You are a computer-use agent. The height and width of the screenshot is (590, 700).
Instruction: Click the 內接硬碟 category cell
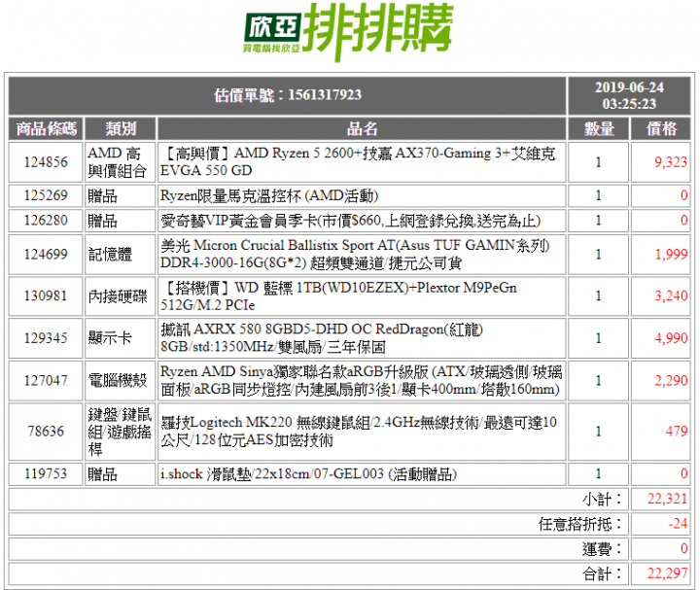(x=121, y=295)
